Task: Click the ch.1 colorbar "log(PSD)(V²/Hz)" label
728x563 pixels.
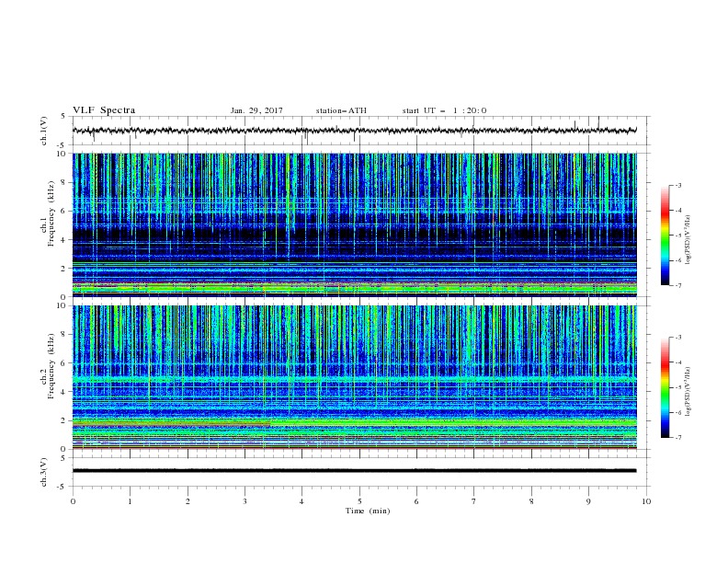Action: tap(688, 240)
